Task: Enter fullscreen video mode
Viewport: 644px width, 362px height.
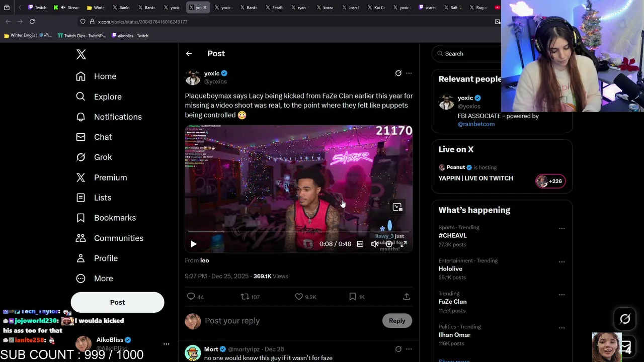Action: pyautogui.click(x=403, y=244)
